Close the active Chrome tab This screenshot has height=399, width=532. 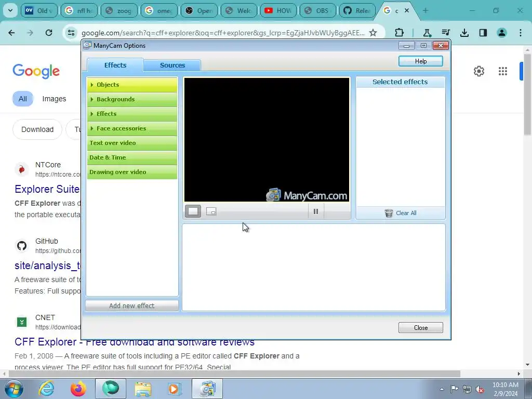pyautogui.click(x=407, y=10)
